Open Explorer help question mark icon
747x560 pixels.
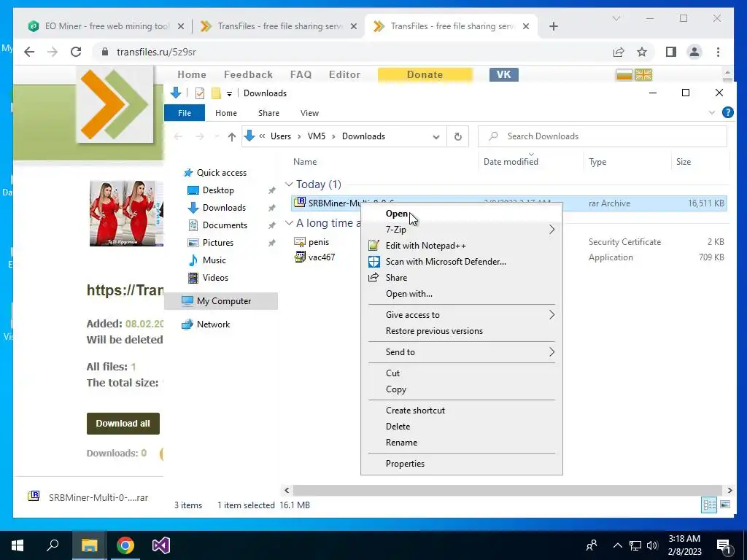[x=727, y=112]
